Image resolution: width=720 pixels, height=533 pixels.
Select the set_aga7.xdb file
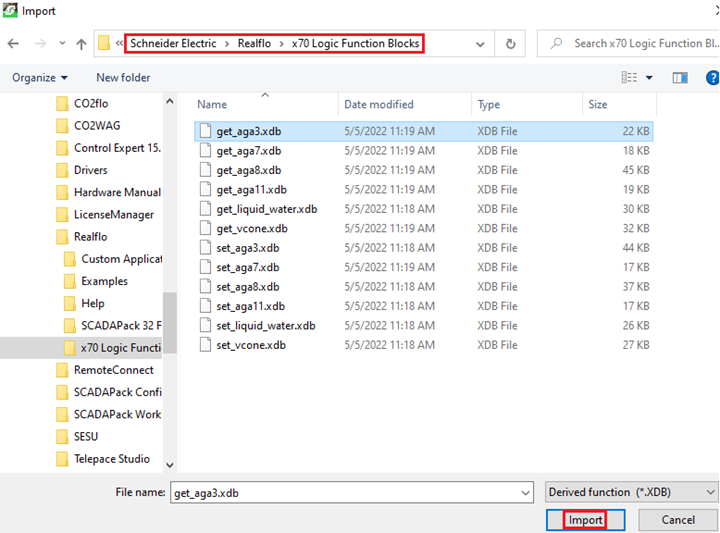tap(423, 267)
